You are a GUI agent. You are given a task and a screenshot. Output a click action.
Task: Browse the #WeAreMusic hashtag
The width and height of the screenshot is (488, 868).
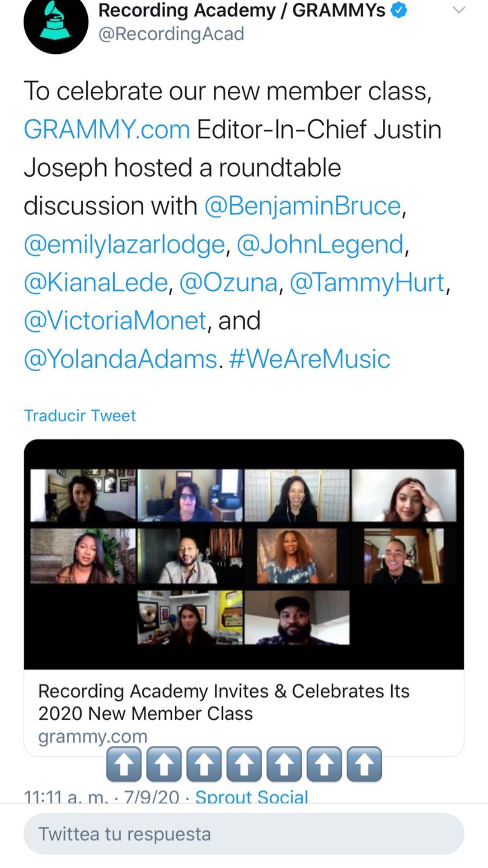pyautogui.click(x=310, y=359)
